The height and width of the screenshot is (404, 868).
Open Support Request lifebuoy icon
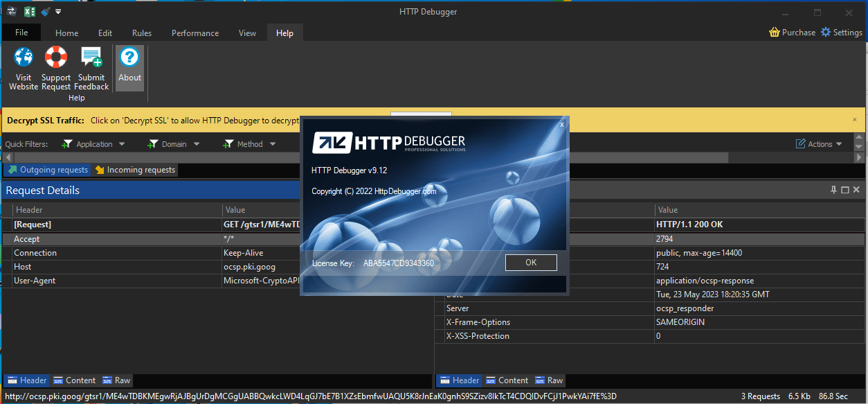[55, 58]
